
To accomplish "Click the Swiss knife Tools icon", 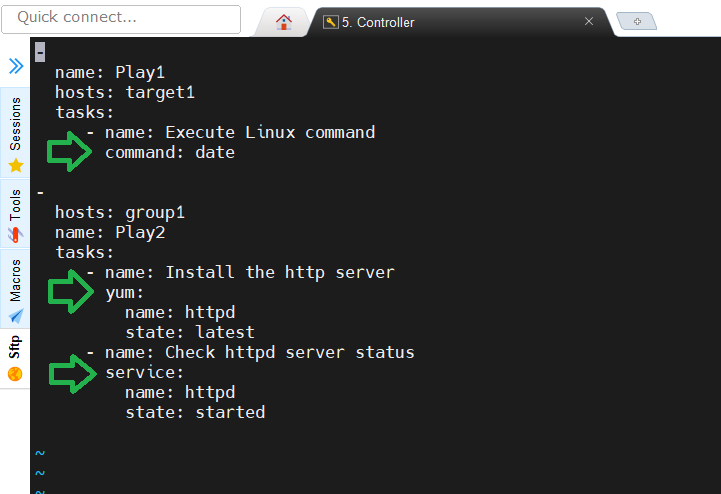I will [15, 235].
